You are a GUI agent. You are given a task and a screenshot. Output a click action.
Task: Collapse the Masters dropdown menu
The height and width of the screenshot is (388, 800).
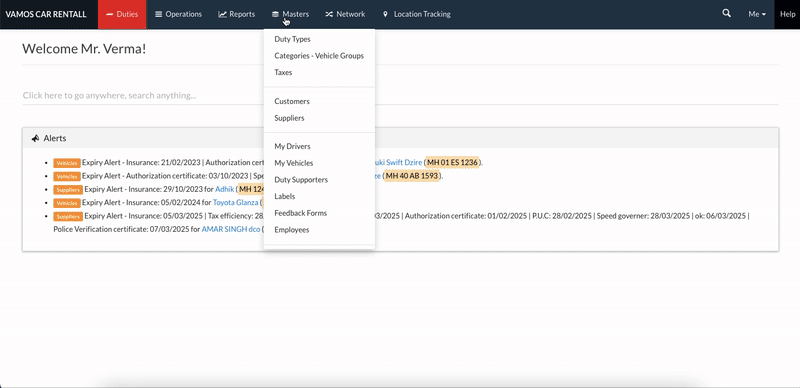coord(290,14)
